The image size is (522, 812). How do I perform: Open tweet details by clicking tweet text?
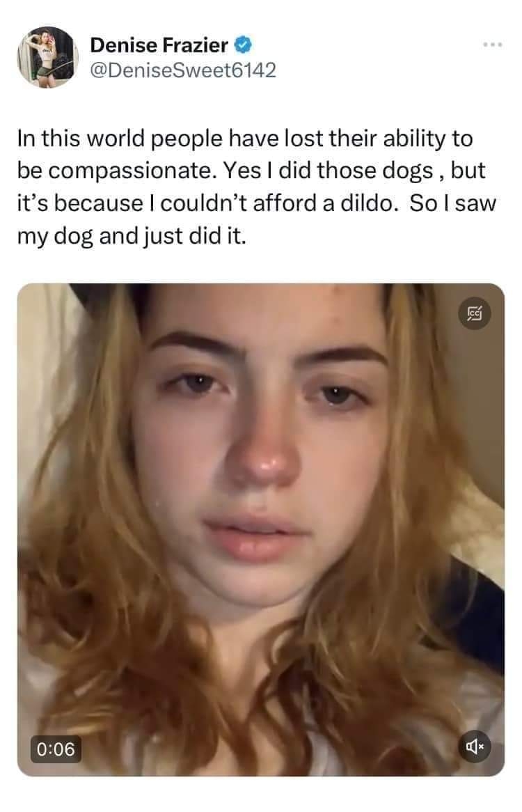[256, 187]
